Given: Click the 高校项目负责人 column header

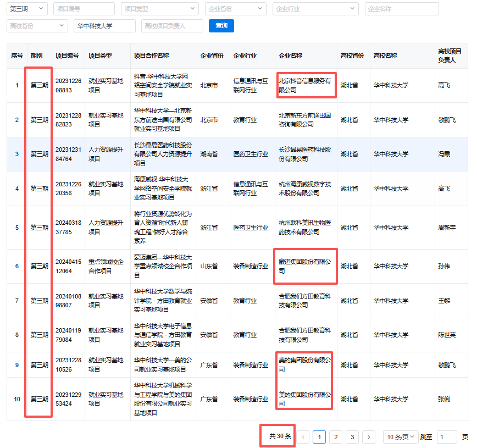Looking at the screenshot, I should point(451,56).
